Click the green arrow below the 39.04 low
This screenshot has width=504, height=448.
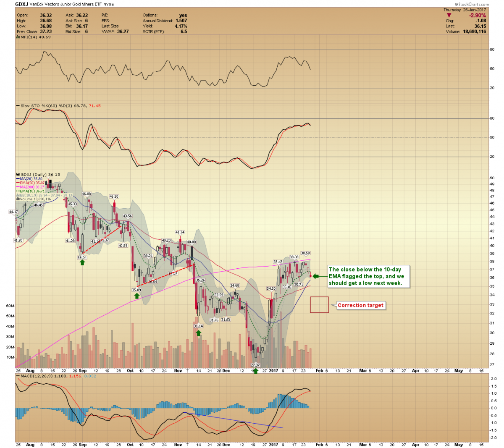[82, 262]
